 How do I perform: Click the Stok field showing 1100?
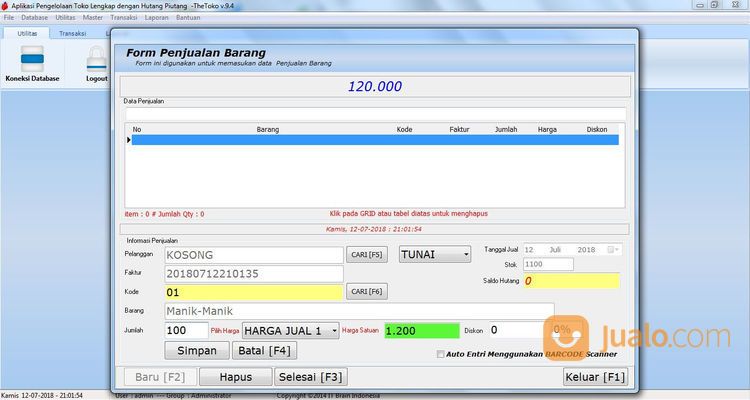click(x=548, y=264)
